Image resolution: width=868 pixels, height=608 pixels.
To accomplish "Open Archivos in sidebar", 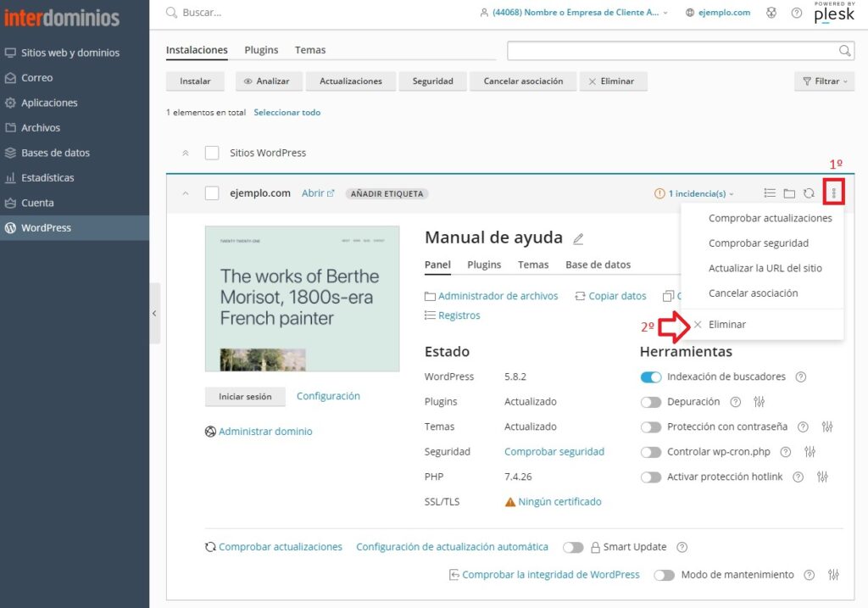I will [x=41, y=128].
